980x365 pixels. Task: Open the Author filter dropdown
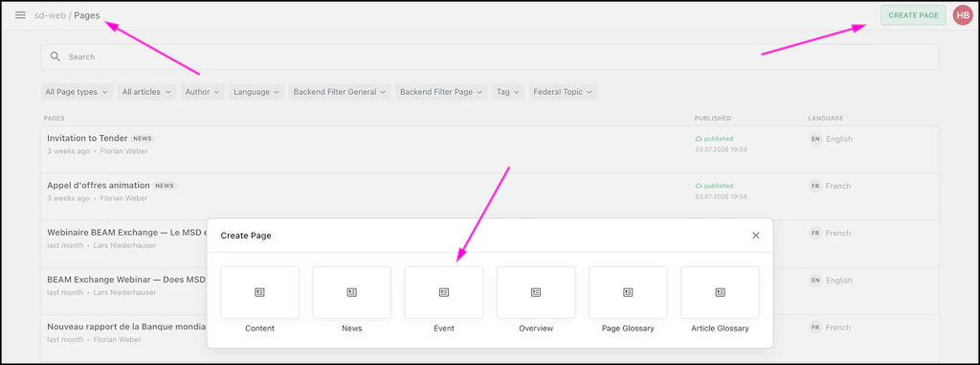point(203,92)
